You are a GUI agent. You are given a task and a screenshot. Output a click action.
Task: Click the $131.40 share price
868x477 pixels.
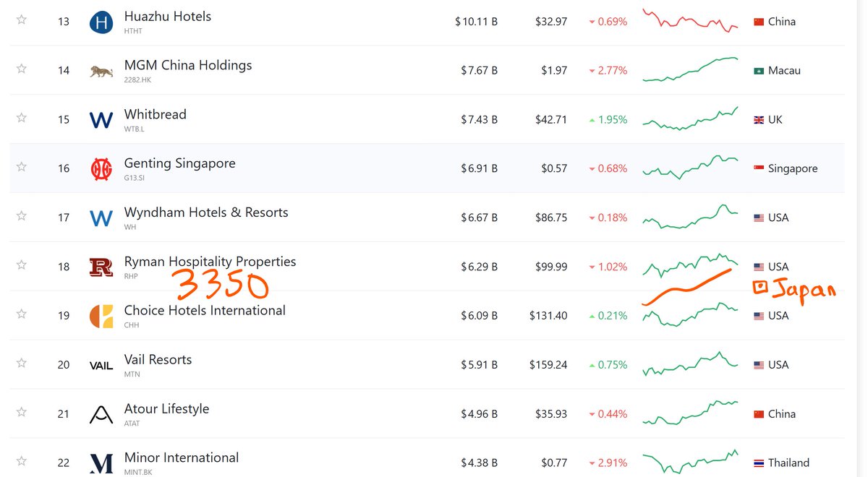tap(548, 316)
